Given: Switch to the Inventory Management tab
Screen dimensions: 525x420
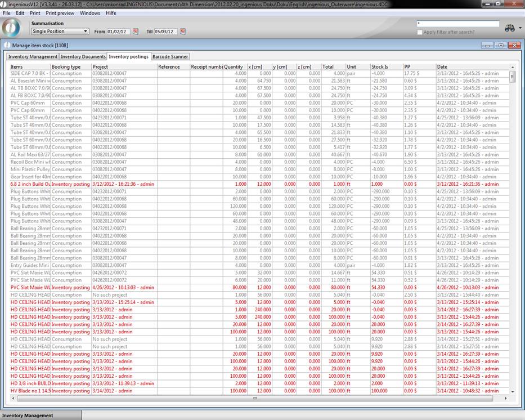Looking at the screenshot, I should point(33,56).
